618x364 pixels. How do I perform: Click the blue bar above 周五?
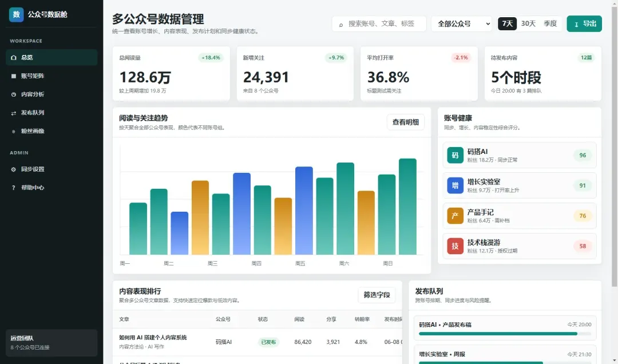304,211
